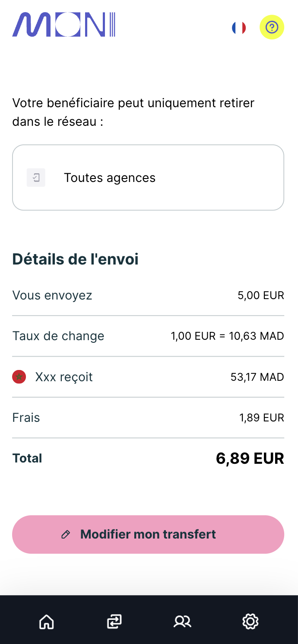The image size is (298, 644).
Task: Click the Xxx reçoit beneficiary label
Action: click(64, 377)
